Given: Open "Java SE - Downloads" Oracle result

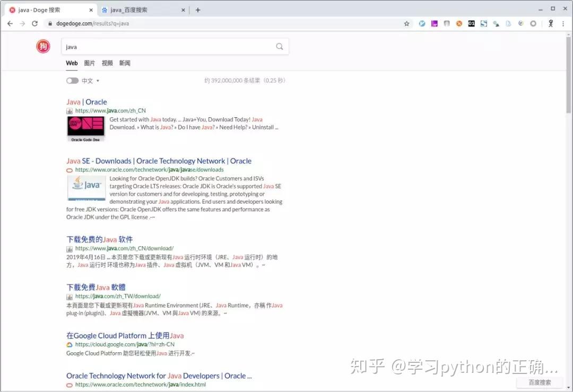Looking at the screenshot, I should click(x=159, y=161).
